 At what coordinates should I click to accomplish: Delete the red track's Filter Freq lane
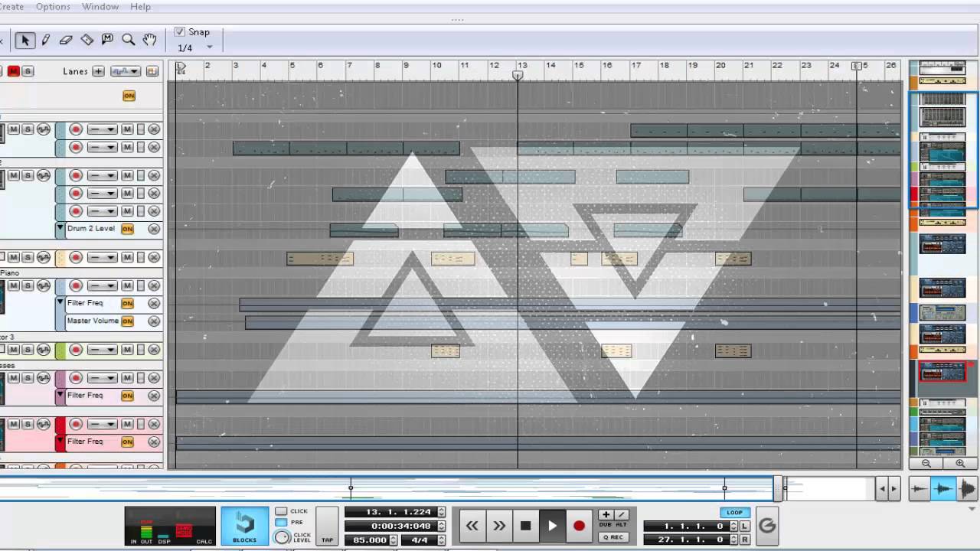point(154,442)
